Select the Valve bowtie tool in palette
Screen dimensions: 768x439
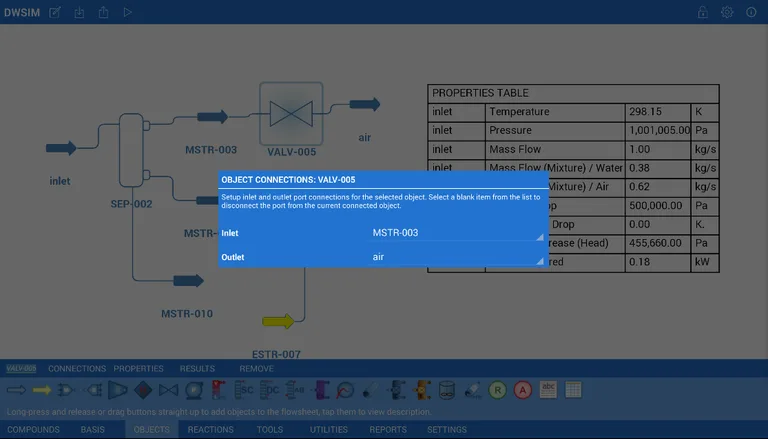point(168,390)
